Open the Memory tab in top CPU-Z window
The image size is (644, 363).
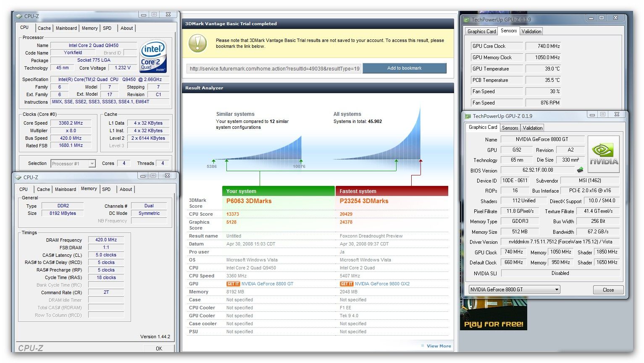90,28
